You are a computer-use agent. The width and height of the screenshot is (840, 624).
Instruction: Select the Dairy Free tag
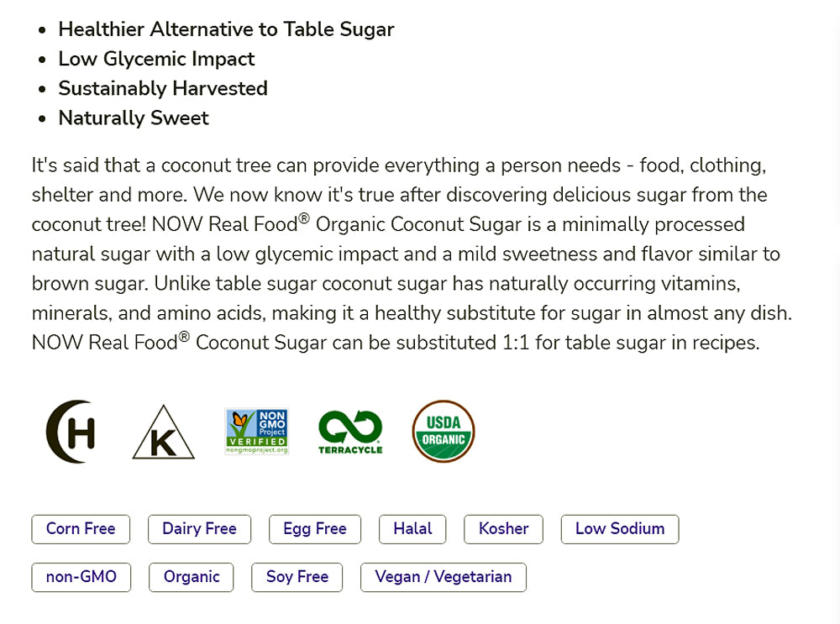[199, 529]
